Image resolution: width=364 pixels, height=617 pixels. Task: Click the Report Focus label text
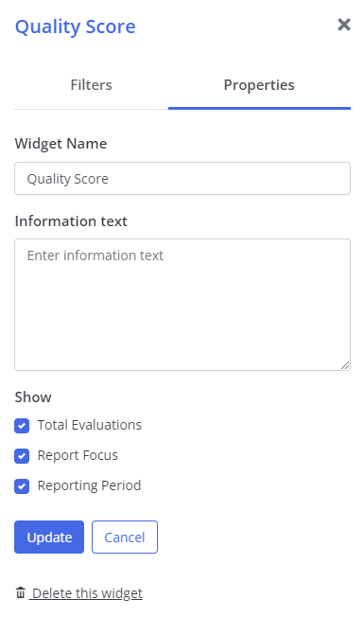78,455
